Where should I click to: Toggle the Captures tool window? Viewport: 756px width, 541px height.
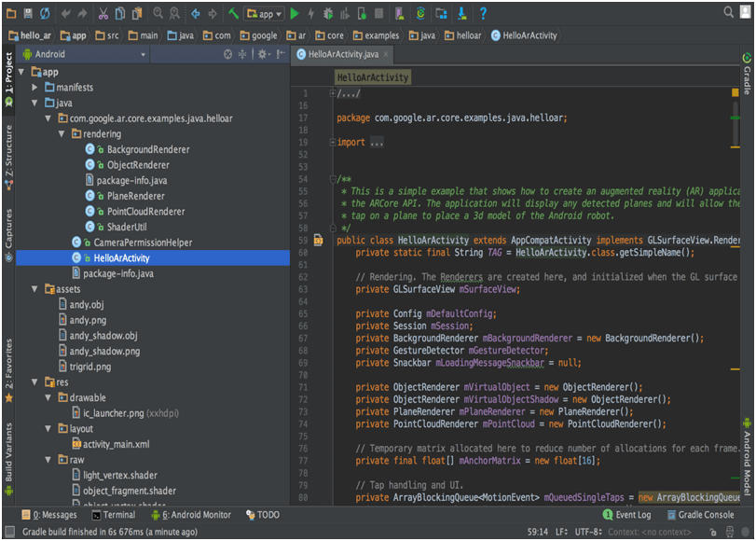[8, 235]
